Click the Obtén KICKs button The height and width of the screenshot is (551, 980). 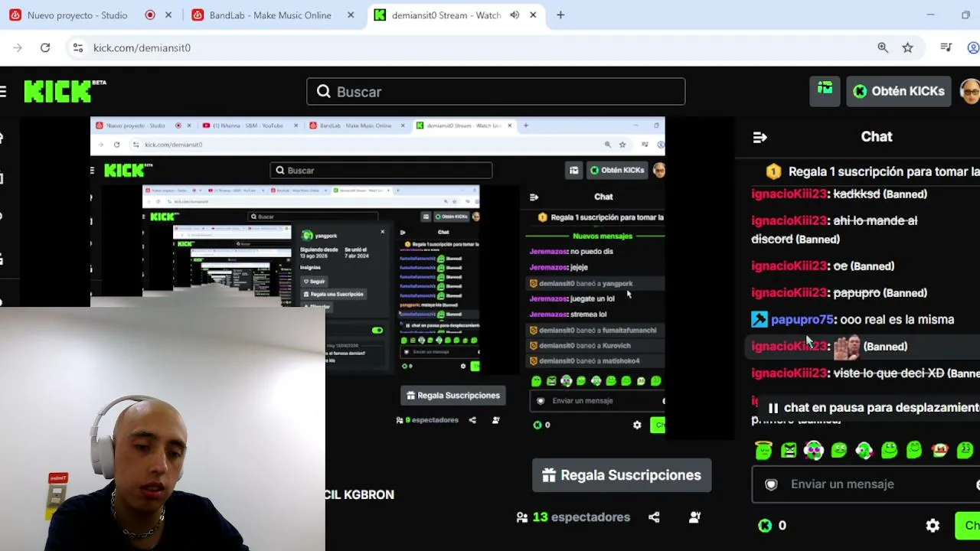click(x=899, y=91)
